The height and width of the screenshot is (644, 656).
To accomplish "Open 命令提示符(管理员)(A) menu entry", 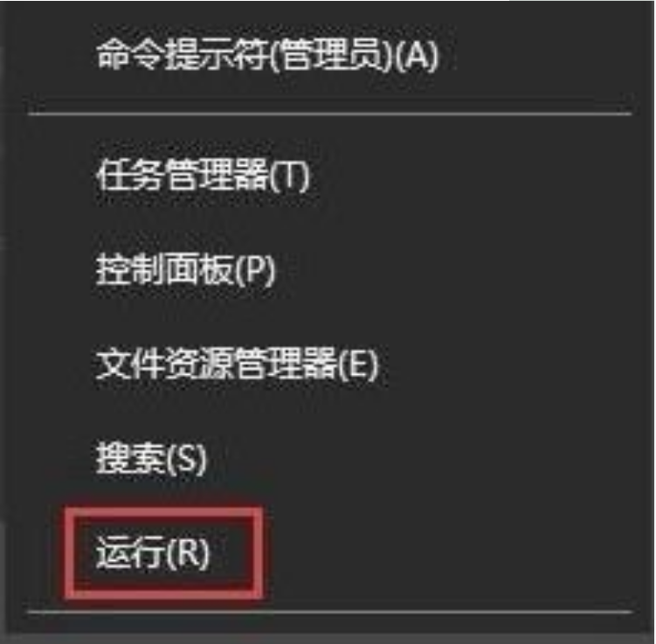I will tap(267, 56).
